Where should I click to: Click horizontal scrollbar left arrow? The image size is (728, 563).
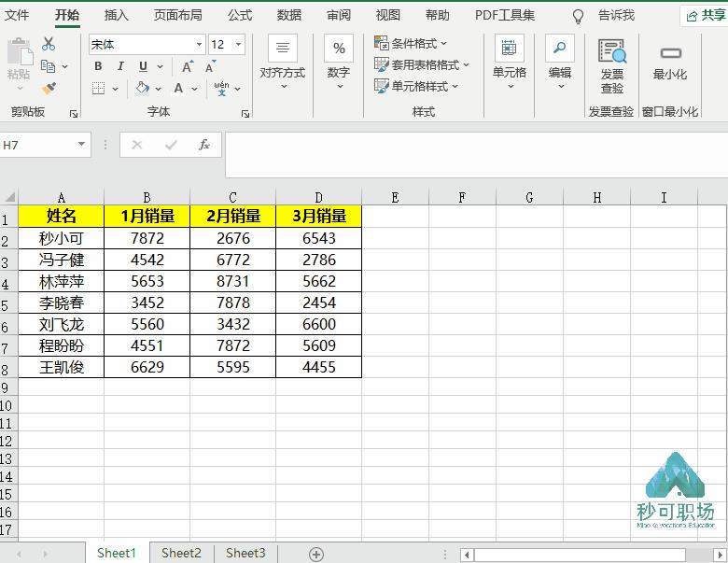point(467,555)
